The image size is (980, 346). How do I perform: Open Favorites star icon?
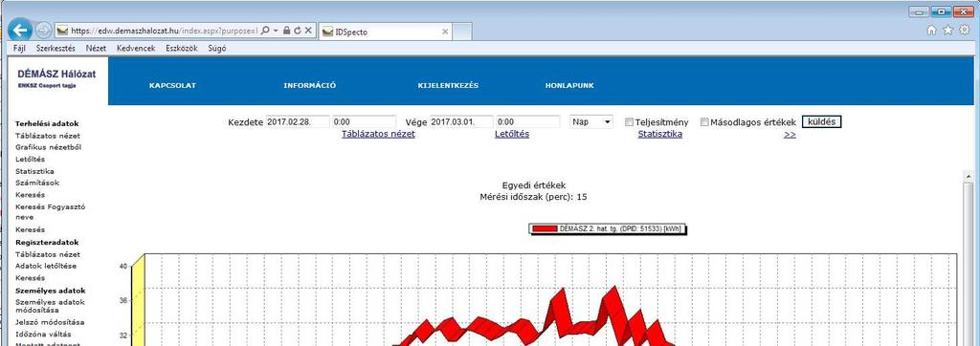coord(948,30)
